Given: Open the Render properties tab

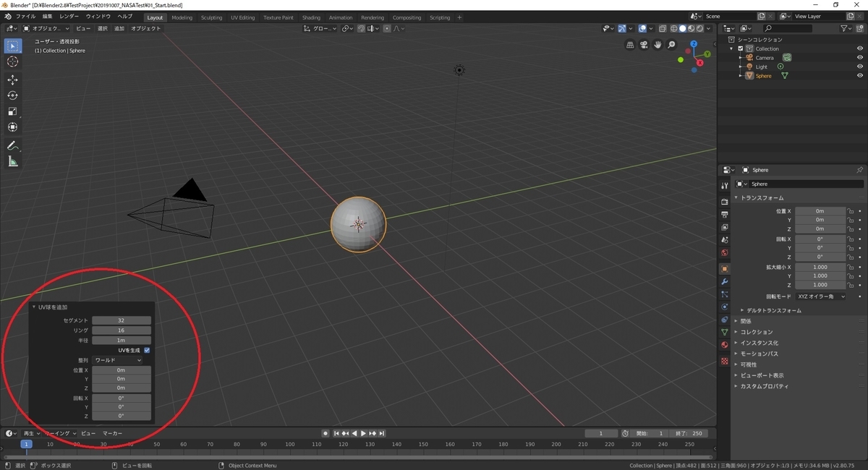Looking at the screenshot, I should point(724,202).
